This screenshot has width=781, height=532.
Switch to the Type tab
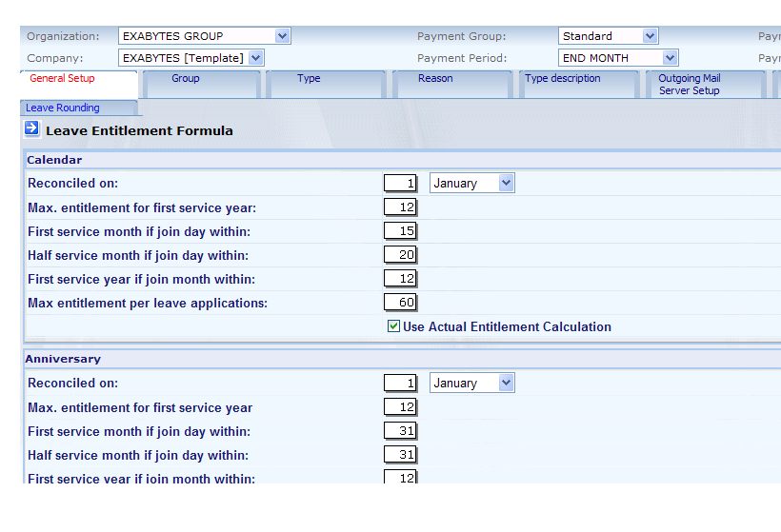309,79
